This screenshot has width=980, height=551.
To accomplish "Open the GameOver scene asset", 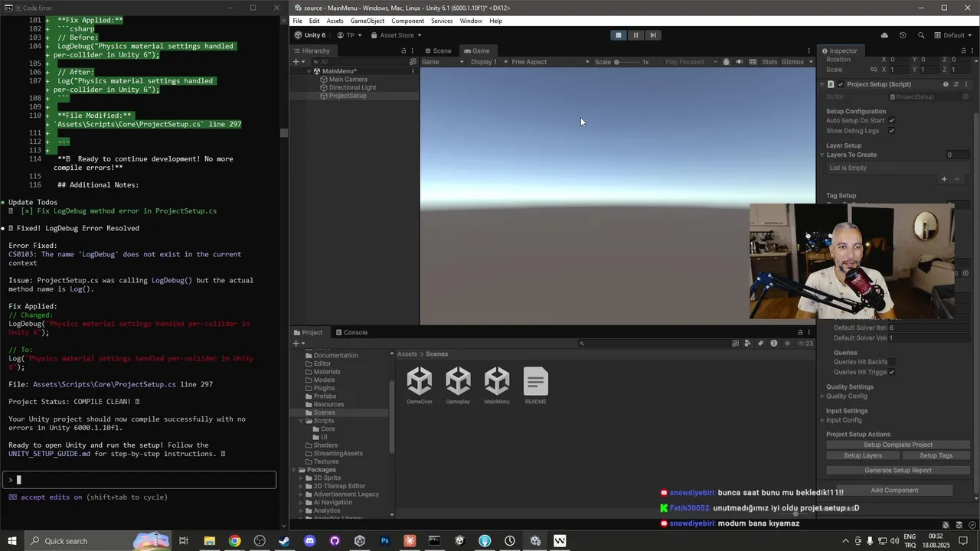I will [x=420, y=386].
